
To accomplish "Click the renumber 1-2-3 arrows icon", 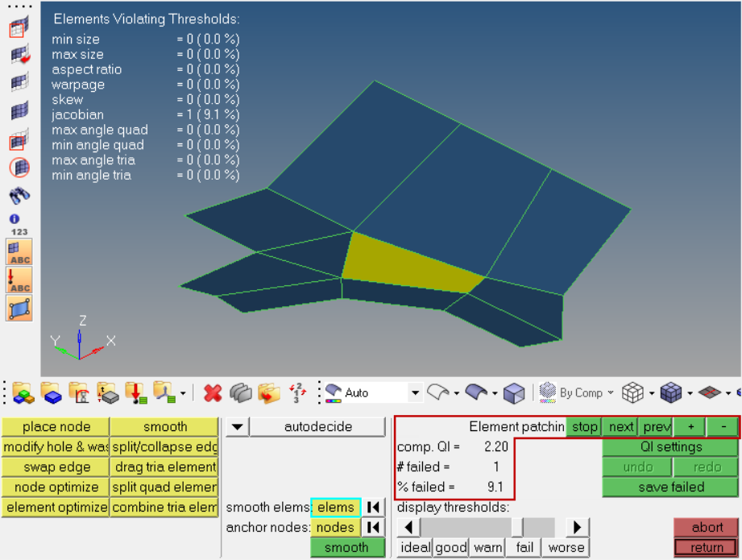I will (x=297, y=393).
